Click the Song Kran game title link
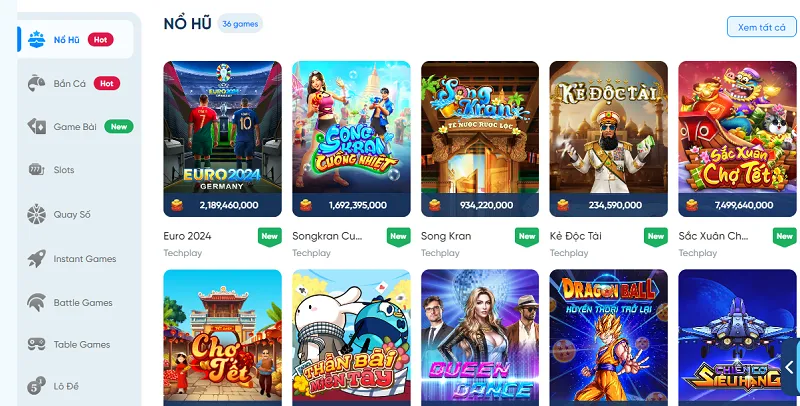800x406 pixels. pyautogui.click(x=446, y=236)
